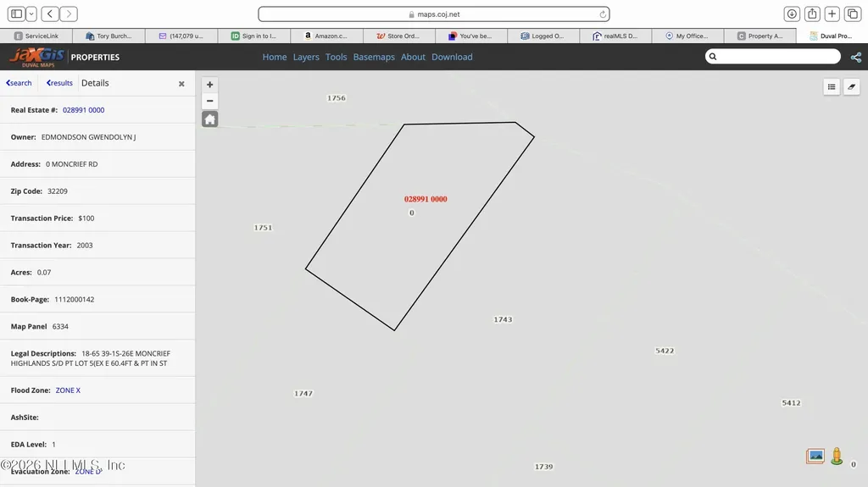
Task: Click the share icon beside search box
Action: (x=856, y=57)
